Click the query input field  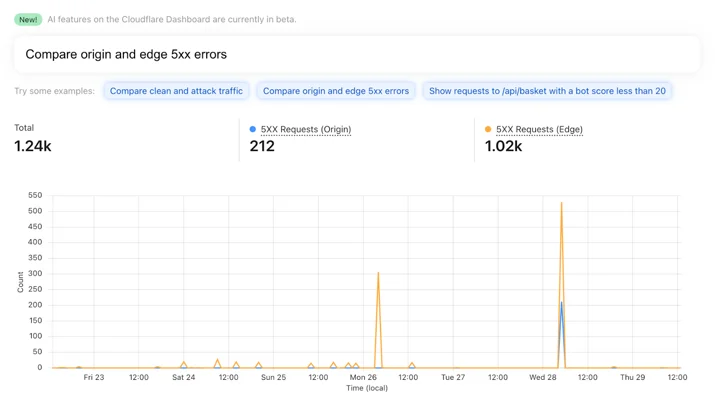[x=357, y=54]
